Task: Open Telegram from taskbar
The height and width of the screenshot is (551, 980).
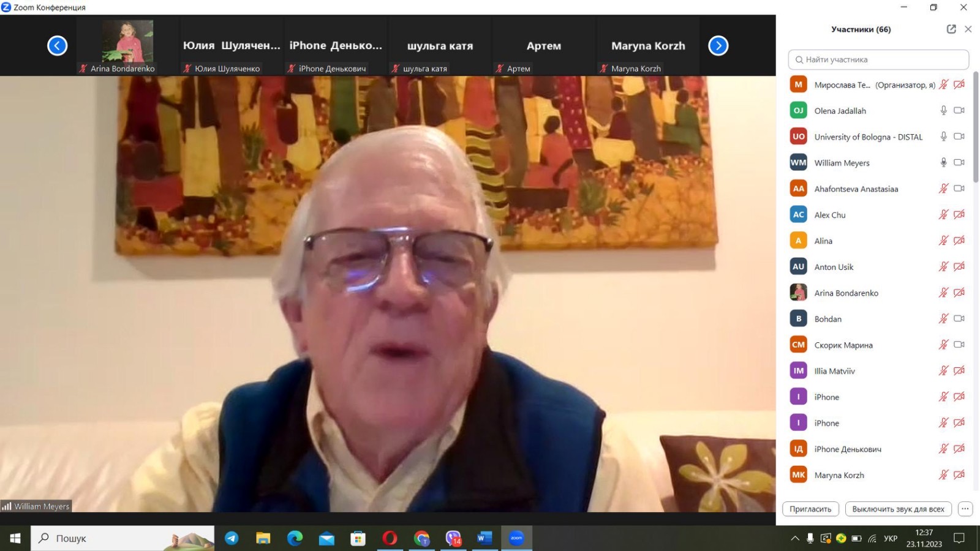Action: [232, 538]
